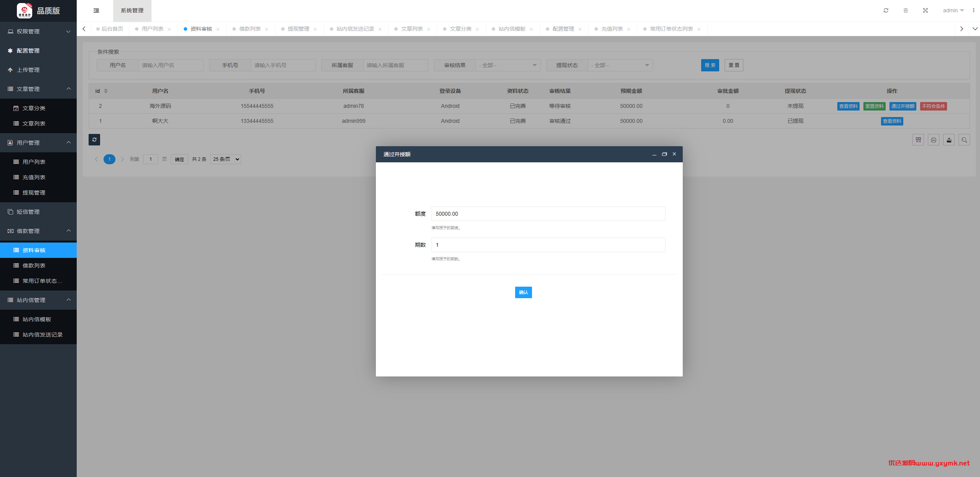Click 重置资料 for row 2
Screen dimensions: 980x477
pos(874,106)
